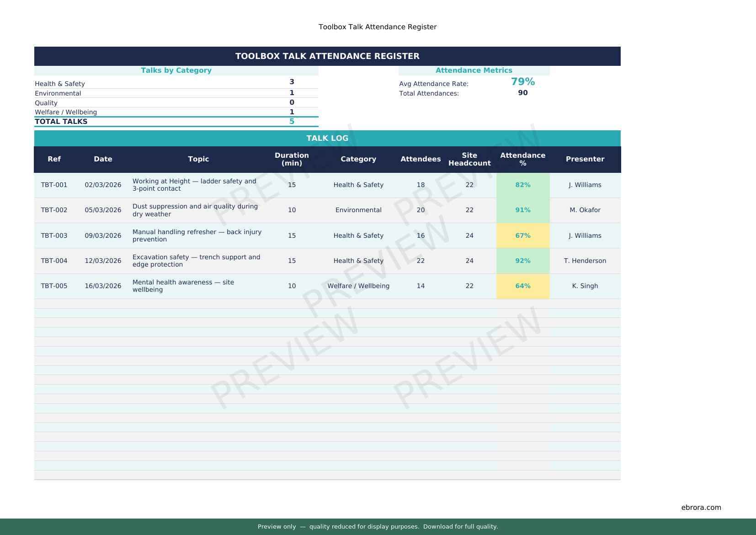Select presenter T. Henderson cell
The image size is (756, 535).
(585, 261)
